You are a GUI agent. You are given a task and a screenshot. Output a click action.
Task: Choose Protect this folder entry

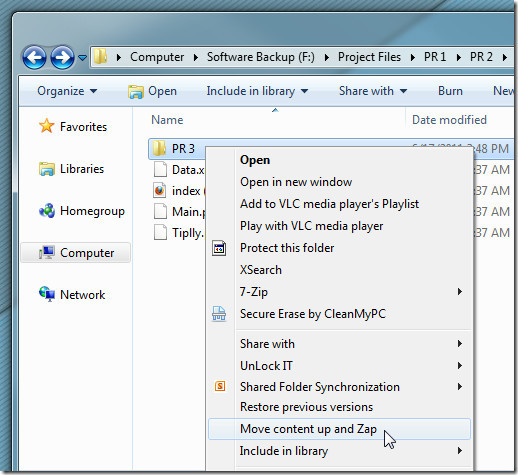coord(339,248)
